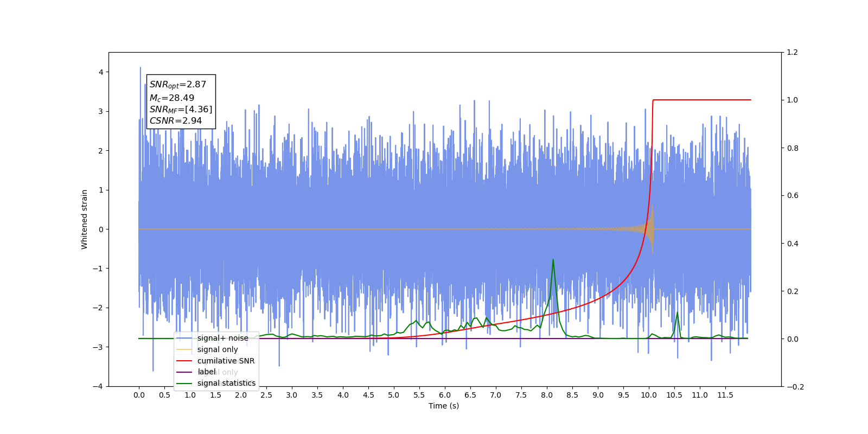Click the small green peak near 10.5 s
Viewport: 868px width, 434px height.
pos(677,314)
